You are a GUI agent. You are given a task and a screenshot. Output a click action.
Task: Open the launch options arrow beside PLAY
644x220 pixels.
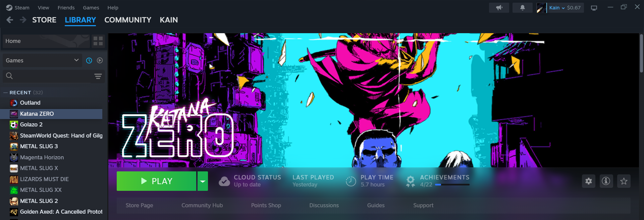click(203, 181)
